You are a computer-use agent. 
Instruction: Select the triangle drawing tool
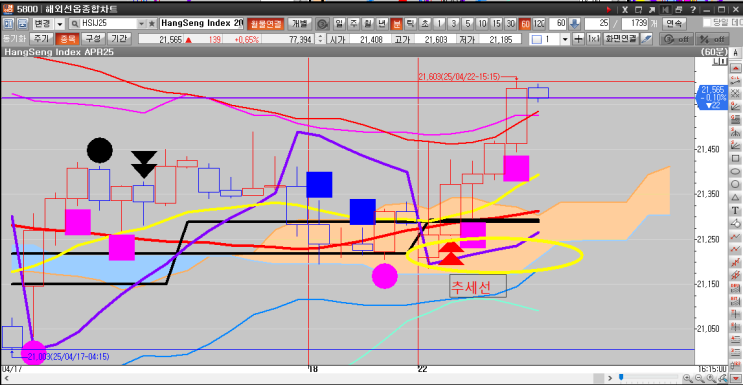(735, 197)
